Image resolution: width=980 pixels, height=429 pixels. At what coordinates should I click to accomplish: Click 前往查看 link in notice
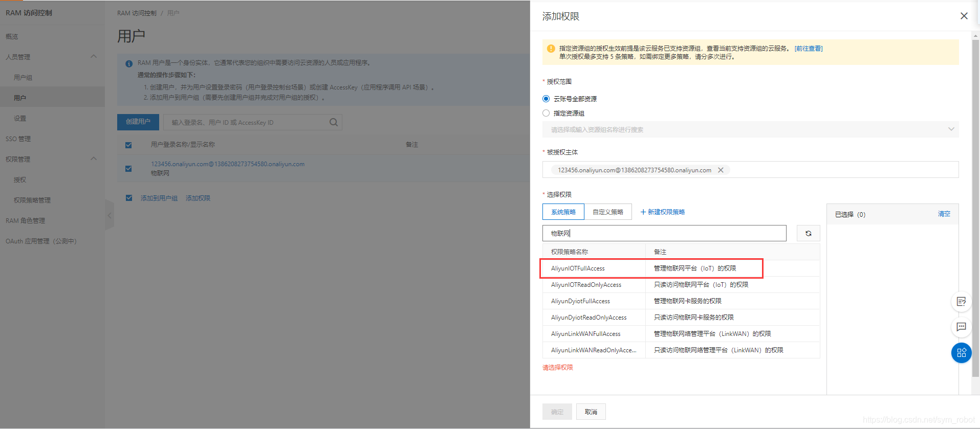809,49
